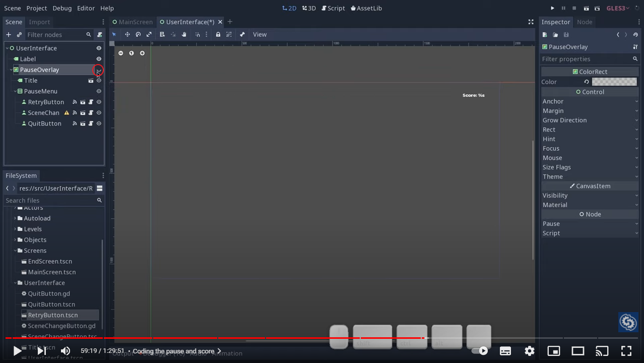Viewport: 644px width, 363px height.
Task: Click the Filter properties field
Action: 590,59
